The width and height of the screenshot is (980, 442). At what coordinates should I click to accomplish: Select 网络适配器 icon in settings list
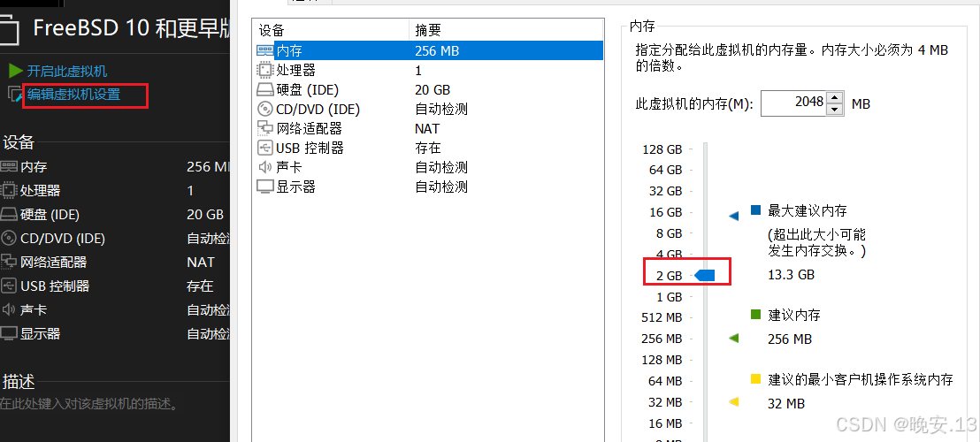pyautogui.click(x=265, y=128)
